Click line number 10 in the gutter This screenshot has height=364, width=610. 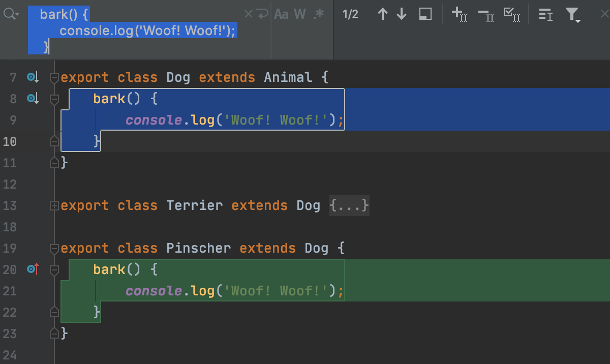[10, 142]
